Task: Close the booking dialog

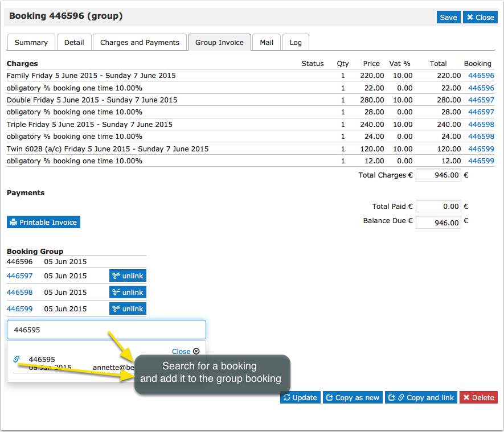Action: pyautogui.click(x=480, y=17)
